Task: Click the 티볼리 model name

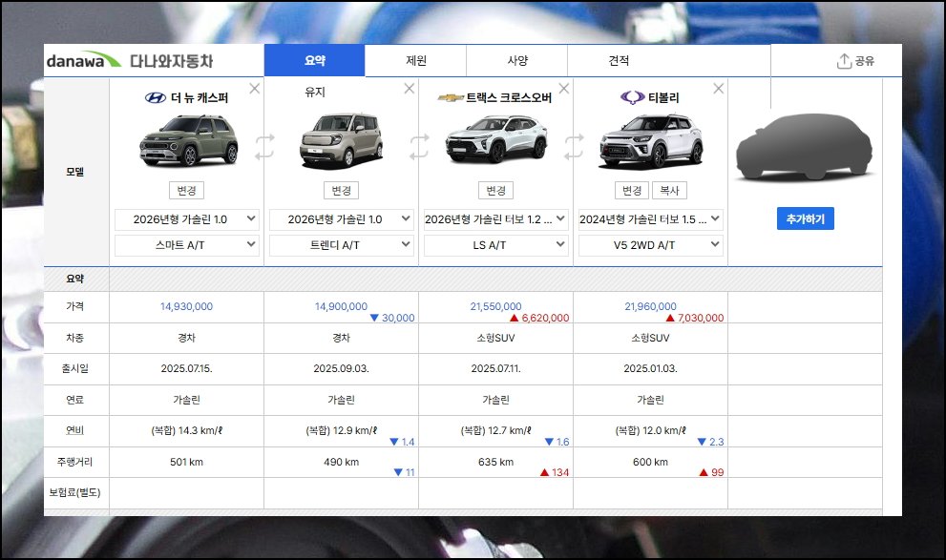Action: (663, 97)
